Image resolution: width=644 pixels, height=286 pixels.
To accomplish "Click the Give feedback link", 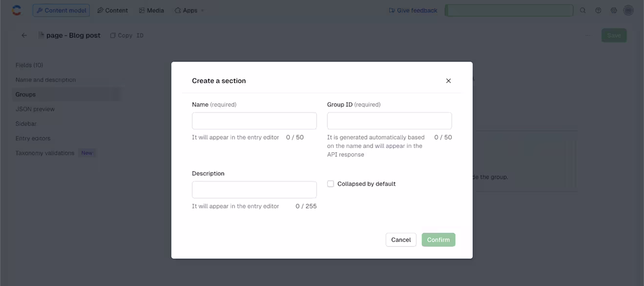I will (x=413, y=10).
